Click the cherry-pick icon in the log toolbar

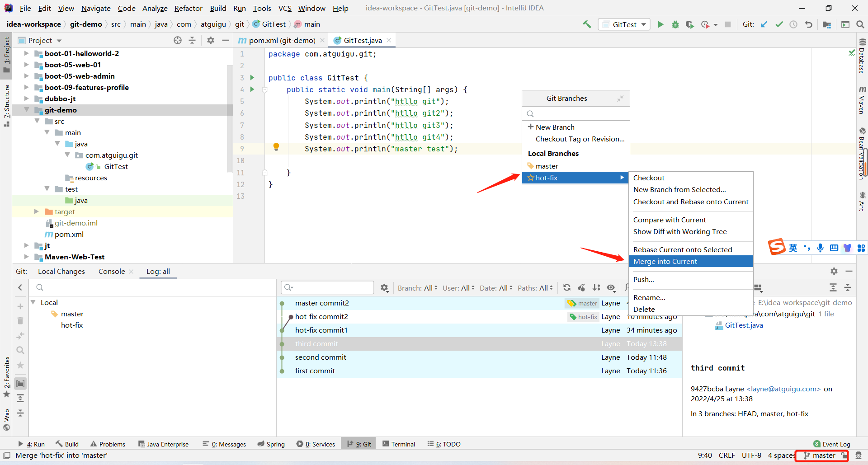pyautogui.click(x=582, y=287)
